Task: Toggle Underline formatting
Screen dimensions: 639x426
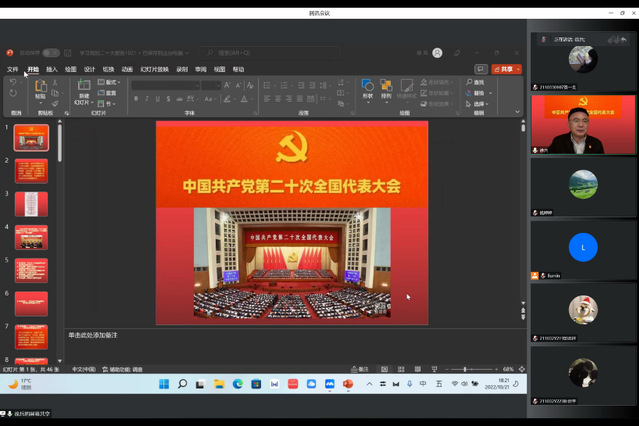Action: (x=157, y=99)
